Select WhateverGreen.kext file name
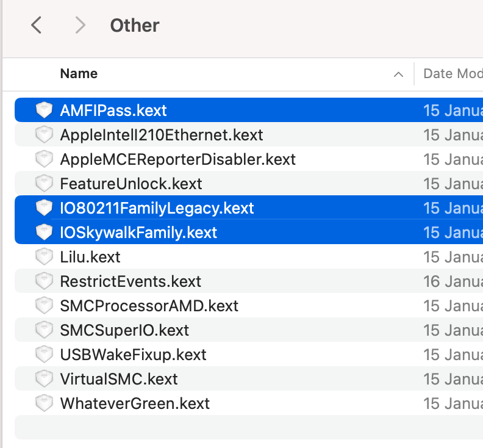 coord(135,403)
